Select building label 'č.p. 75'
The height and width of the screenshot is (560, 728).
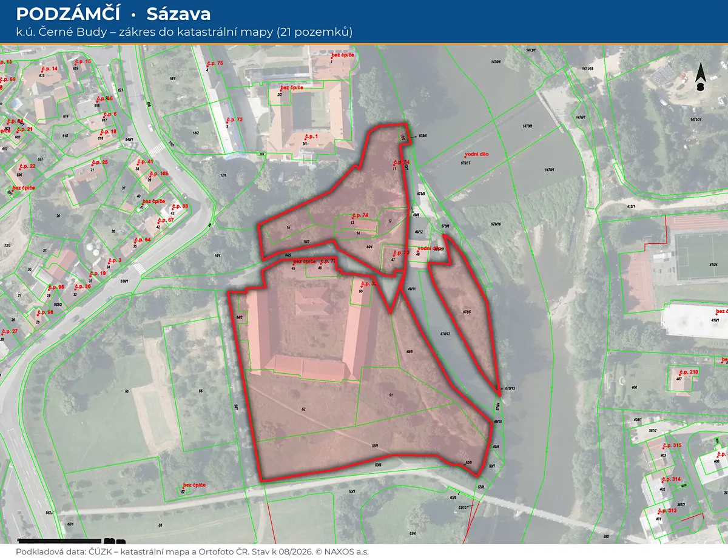point(215,63)
